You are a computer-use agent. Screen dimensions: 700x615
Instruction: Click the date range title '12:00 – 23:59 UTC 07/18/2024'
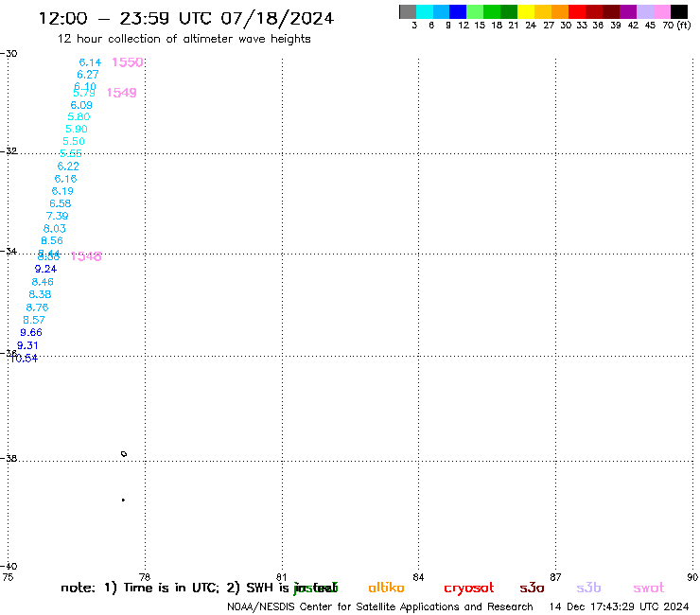[x=186, y=18]
